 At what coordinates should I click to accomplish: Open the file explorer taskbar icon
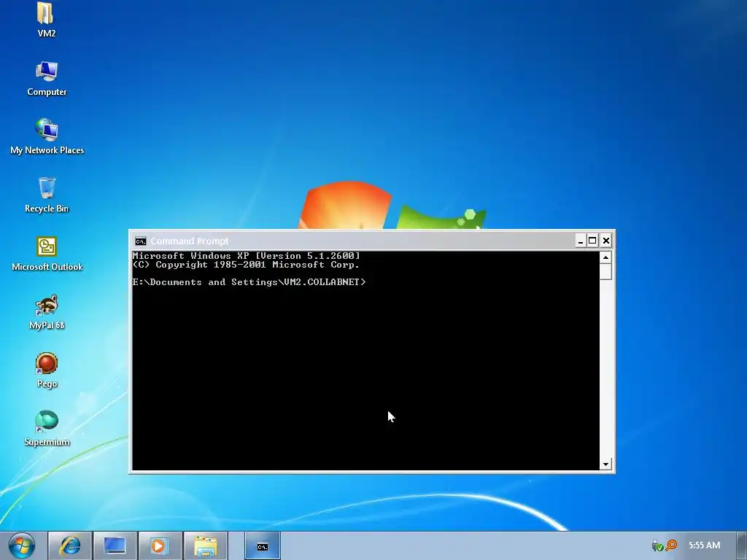pyautogui.click(x=205, y=545)
